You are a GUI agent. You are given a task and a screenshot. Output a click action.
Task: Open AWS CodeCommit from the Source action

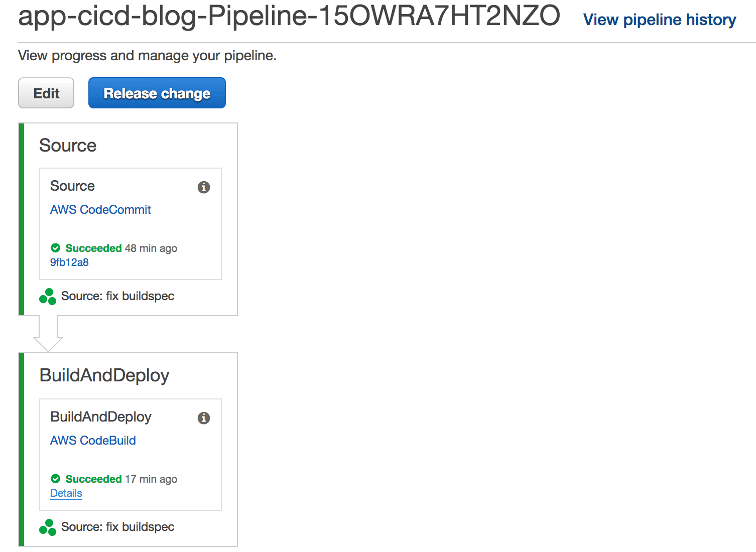[100, 210]
